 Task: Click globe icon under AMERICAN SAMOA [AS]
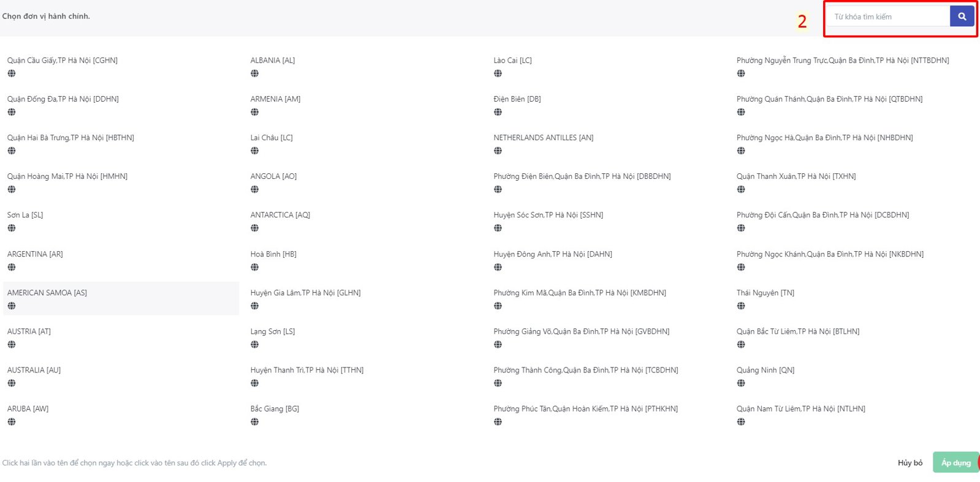(12, 306)
